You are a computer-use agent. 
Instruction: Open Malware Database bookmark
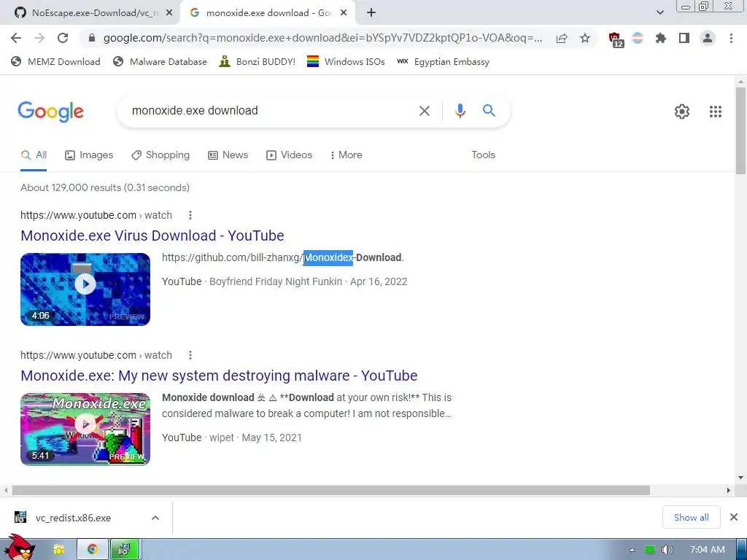[x=160, y=61]
